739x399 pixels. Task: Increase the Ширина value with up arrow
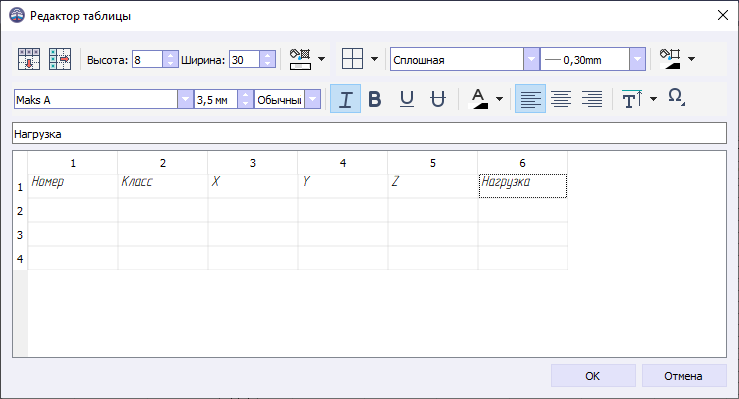pos(268,55)
